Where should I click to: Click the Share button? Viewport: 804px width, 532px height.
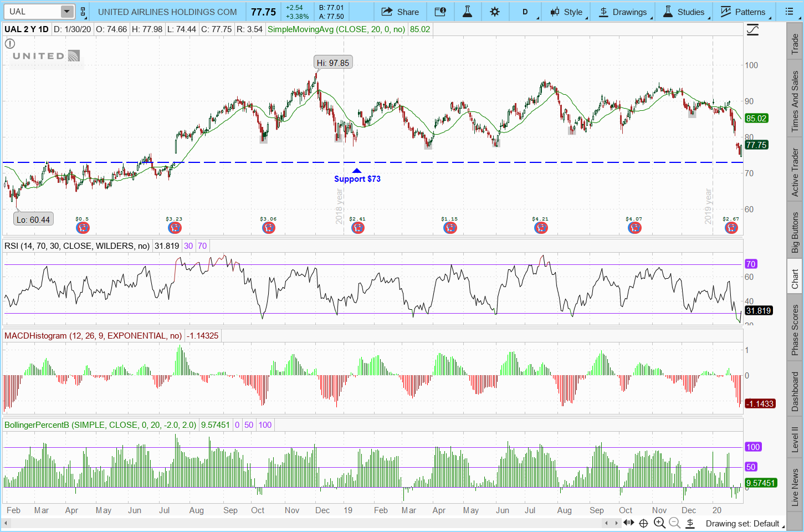pyautogui.click(x=400, y=12)
